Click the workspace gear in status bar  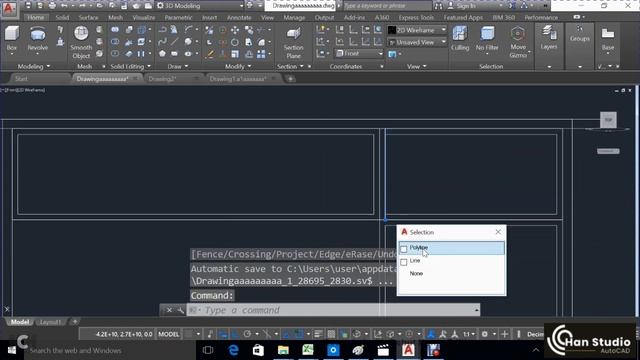pos(484,334)
